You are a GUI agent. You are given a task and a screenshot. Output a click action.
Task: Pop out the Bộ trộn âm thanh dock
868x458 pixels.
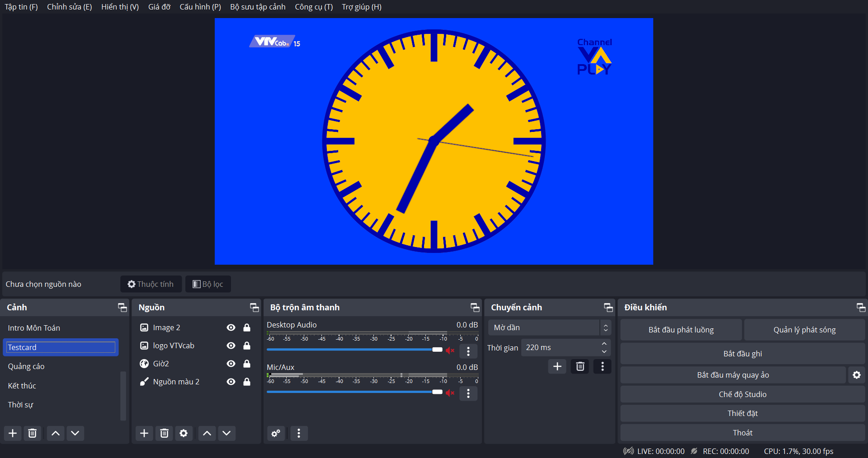tap(475, 308)
